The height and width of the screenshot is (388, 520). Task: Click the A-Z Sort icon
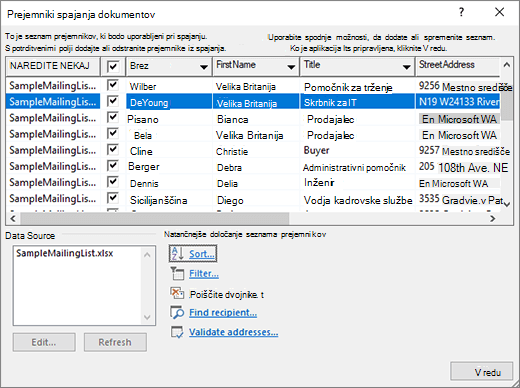(x=177, y=254)
